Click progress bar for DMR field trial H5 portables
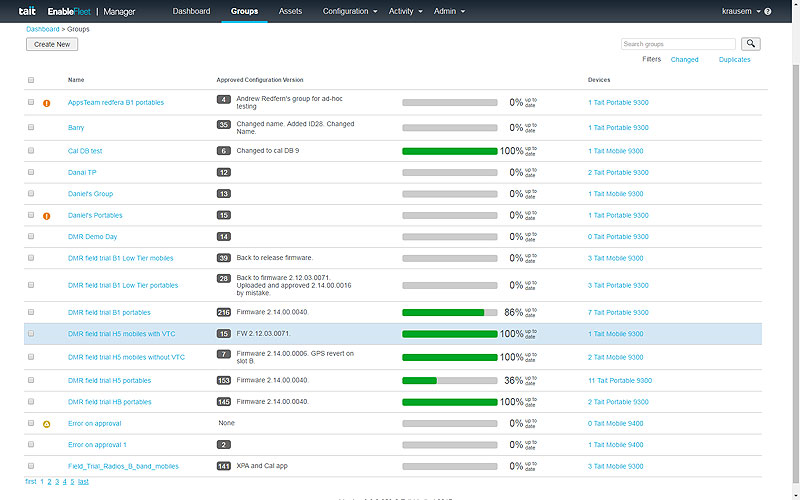Viewport: 800px width, 500px height. [x=449, y=380]
